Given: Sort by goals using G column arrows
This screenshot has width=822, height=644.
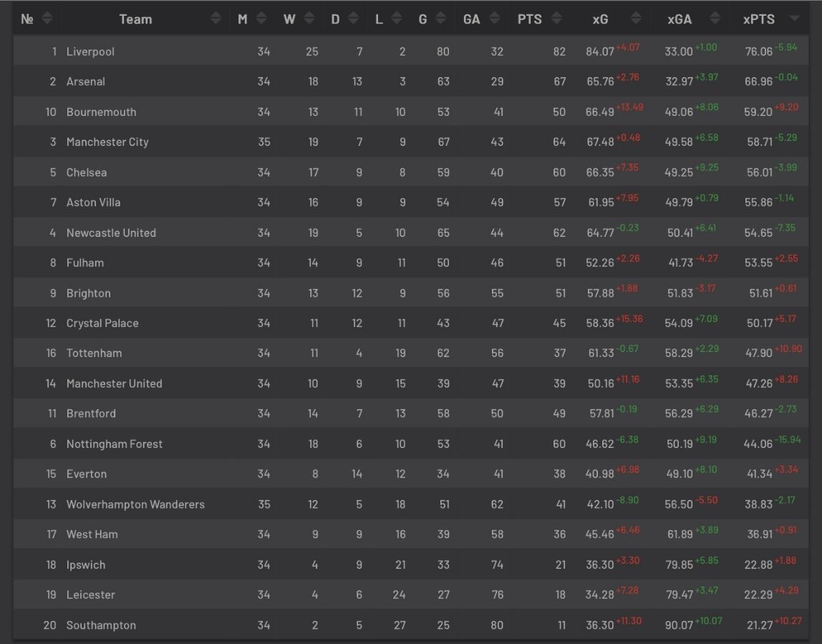Looking at the screenshot, I should pyautogui.click(x=441, y=19).
